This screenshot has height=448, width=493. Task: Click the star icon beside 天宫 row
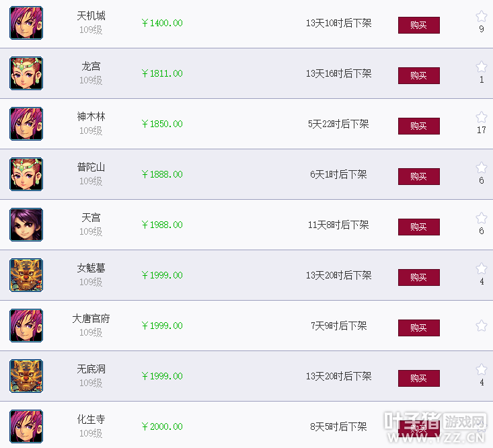coord(481,218)
